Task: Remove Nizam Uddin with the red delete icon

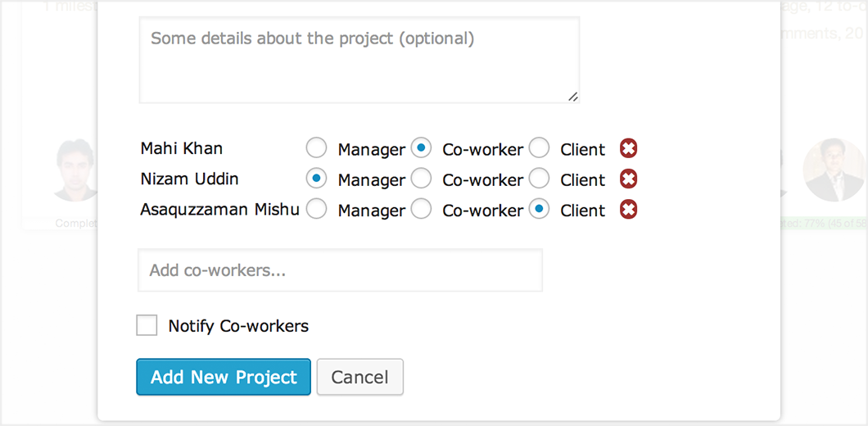Action: [x=628, y=179]
